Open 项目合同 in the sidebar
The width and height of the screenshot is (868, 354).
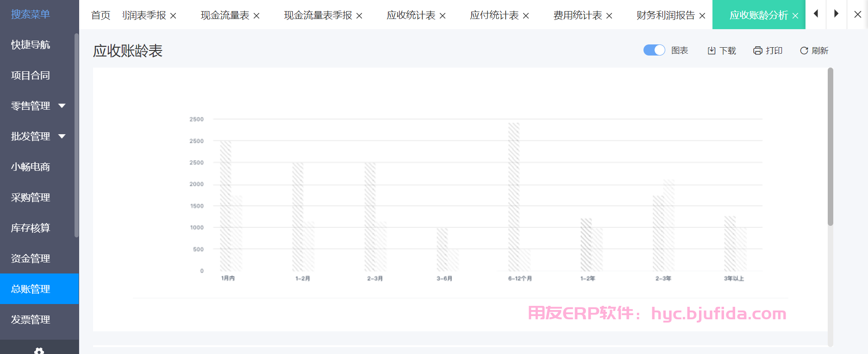pyautogui.click(x=31, y=75)
